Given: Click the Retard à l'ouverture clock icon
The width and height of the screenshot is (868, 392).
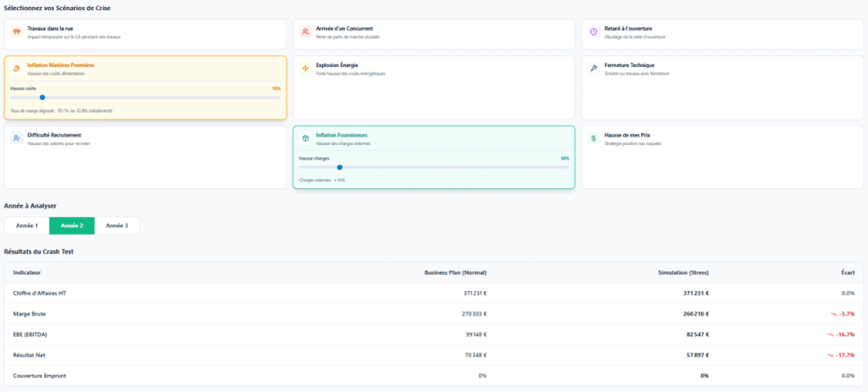Looking at the screenshot, I should click(593, 31).
